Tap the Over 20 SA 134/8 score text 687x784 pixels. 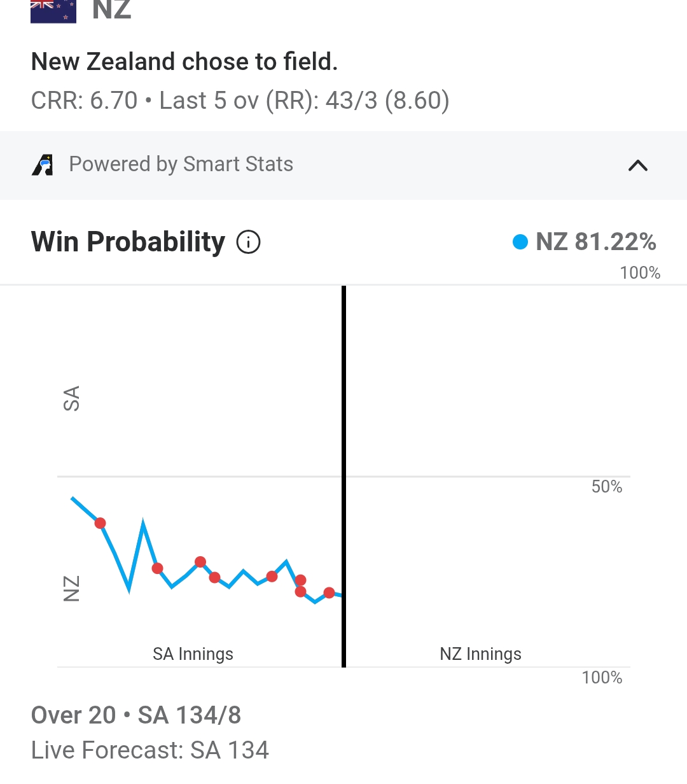[136, 715]
